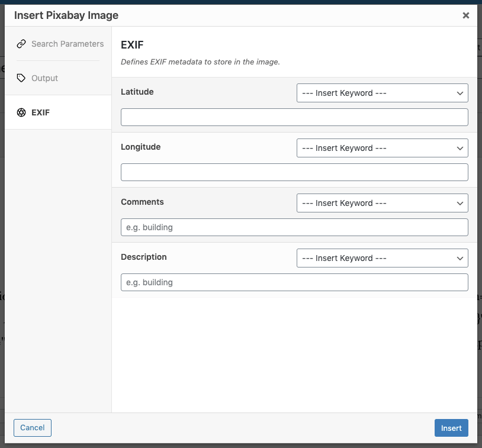
Task: Focus the Latitude text field
Action: pos(294,117)
